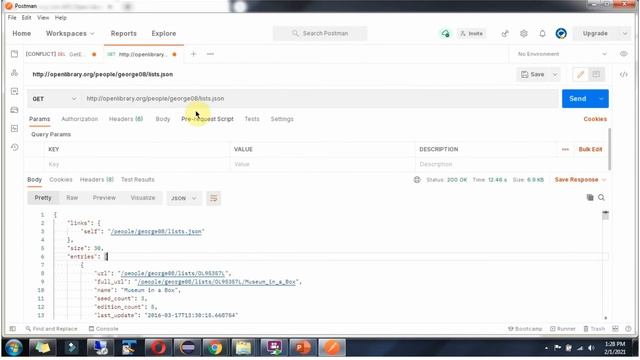Open the File menu

point(12,18)
